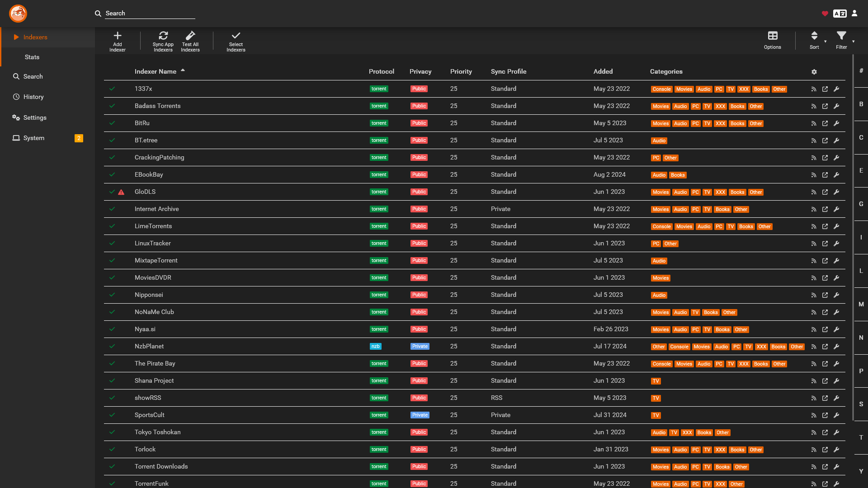
Task: Sort by Protocol column header
Action: click(382, 71)
